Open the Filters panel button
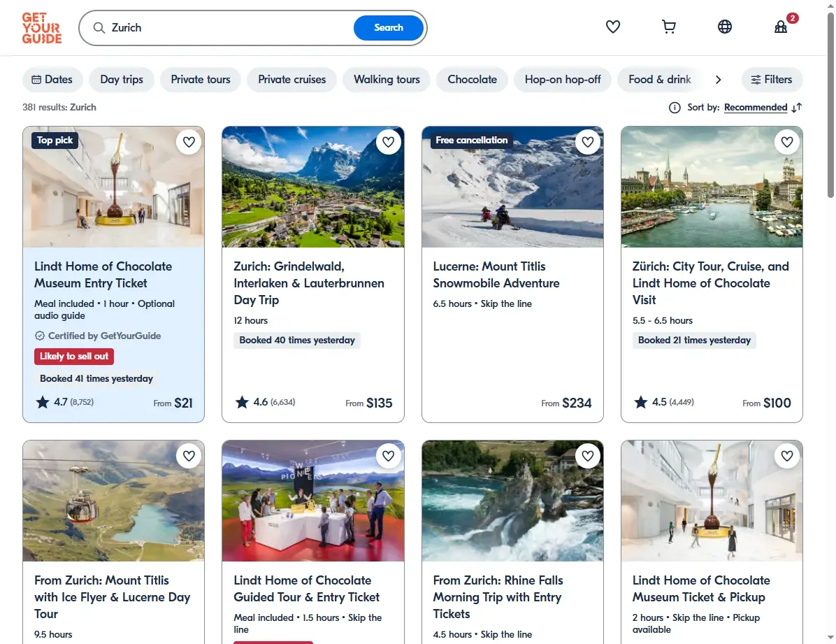This screenshot has height=644, width=836. coord(772,80)
